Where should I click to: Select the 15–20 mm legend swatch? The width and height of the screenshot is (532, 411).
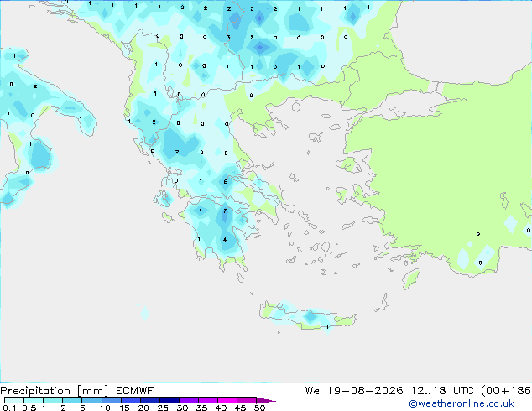pyautogui.click(x=131, y=400)
